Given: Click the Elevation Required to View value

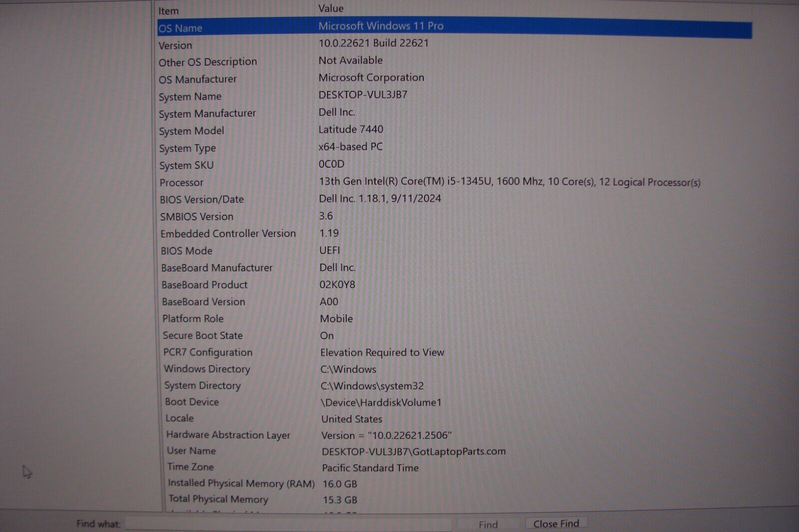Looking at the screenshot, I should click(382, 352).
